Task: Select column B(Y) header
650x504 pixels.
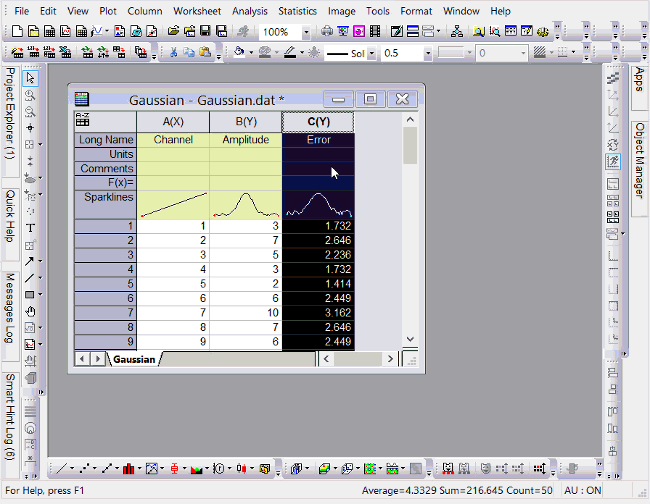Action: click(245, 122)
